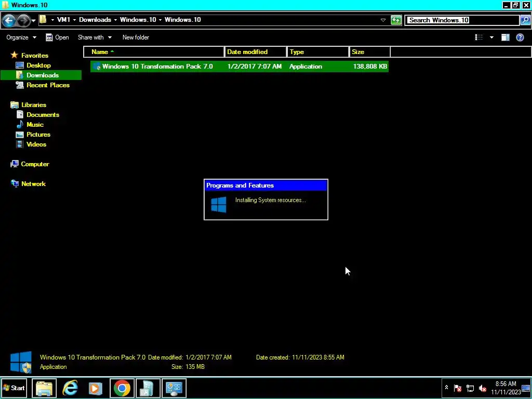Open the Start menu
Viewport: 532px width, 399px height.
[x=14, y=388]
